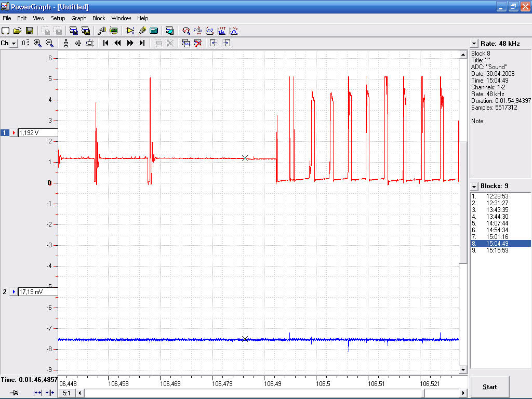The width and height of the screenshot is (532, 399).
Task: Save data with the floppy disk icon
Action: 30,31
